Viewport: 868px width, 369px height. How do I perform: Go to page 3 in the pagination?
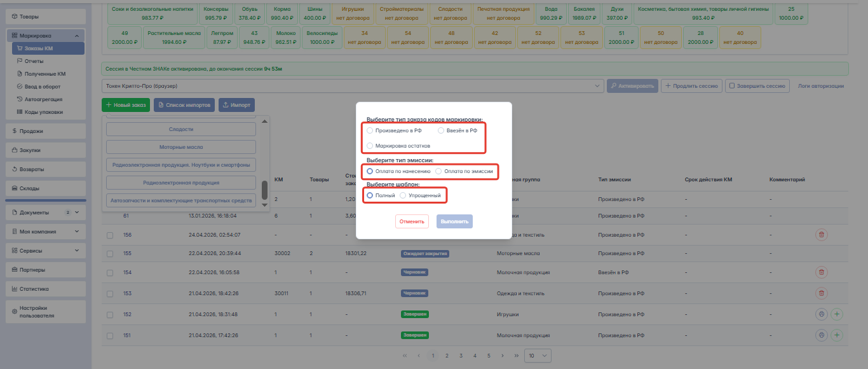(461, 356)
